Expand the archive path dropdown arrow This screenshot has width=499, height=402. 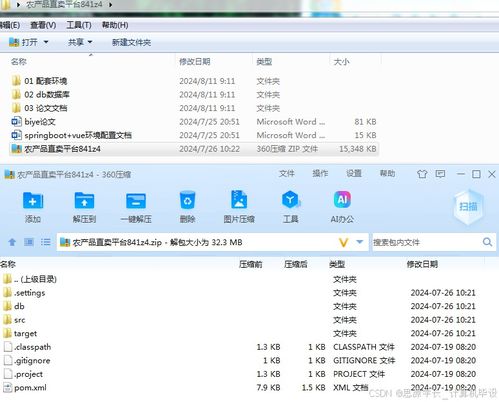coord(360,242)
